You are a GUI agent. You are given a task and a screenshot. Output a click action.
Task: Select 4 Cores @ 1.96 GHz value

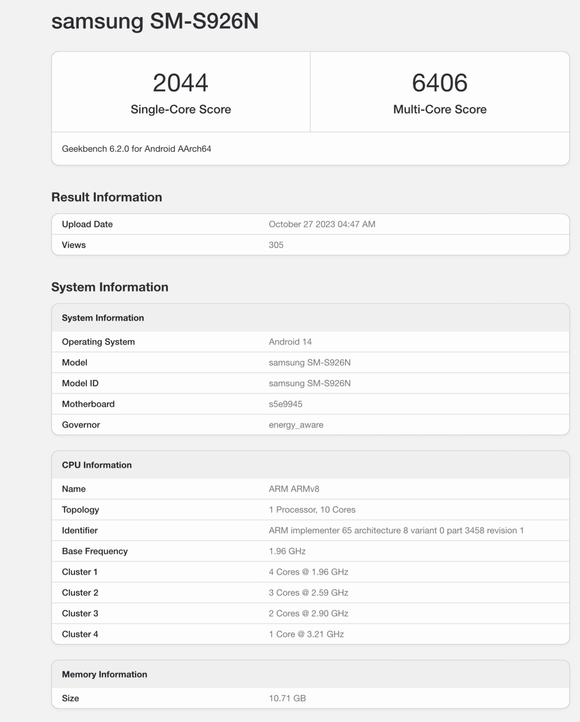click(308, 572)
